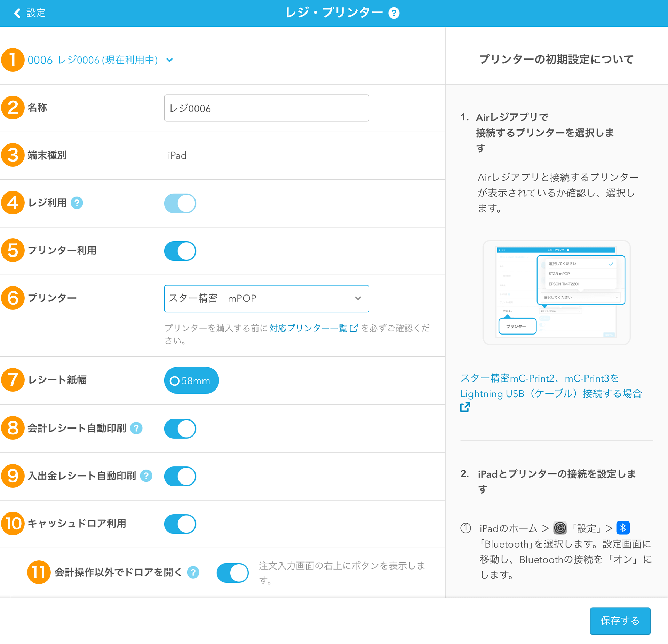This screenshot has height=644, width=668.
Task: Open register selector 0006 レジ0006 dropdown
Action: (100, 60)
